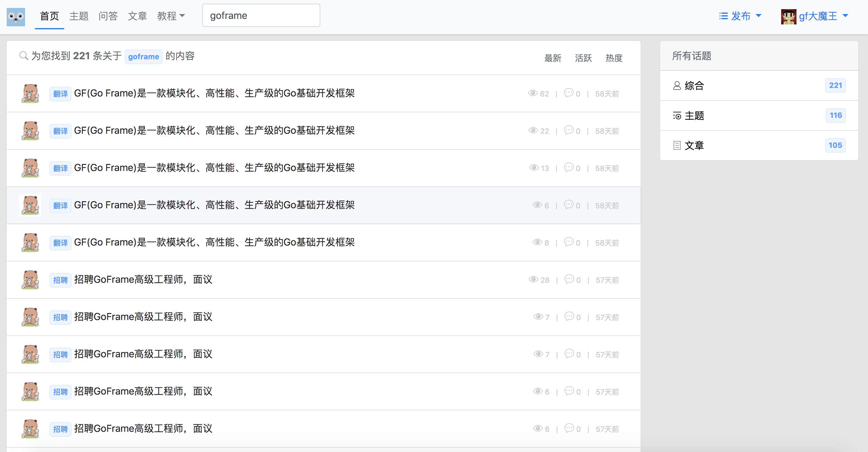Viewport: 868px width, 452px height.
Task: Click bear avatar of first 招聘 post
Action: pyautogui.click(x=30, y=279)
